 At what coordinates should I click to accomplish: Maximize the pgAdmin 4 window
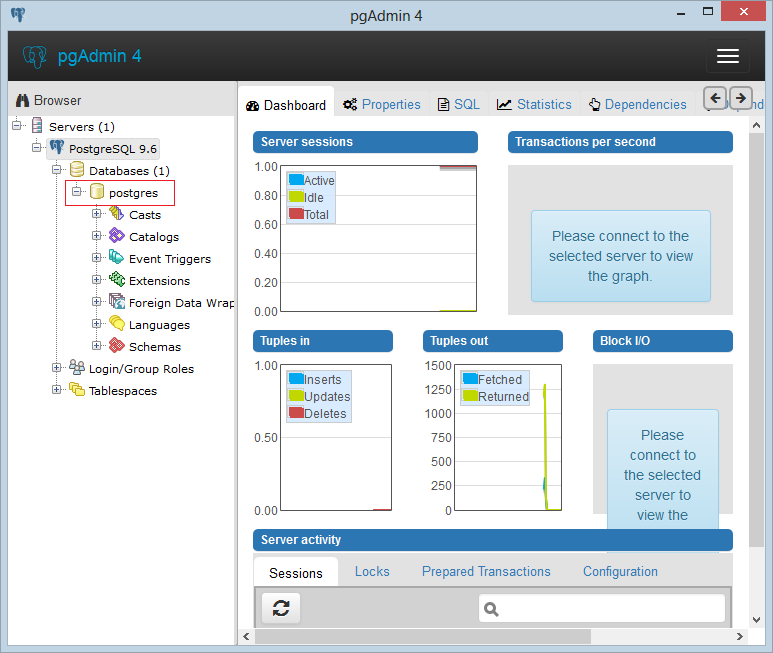tap(707, 11)
